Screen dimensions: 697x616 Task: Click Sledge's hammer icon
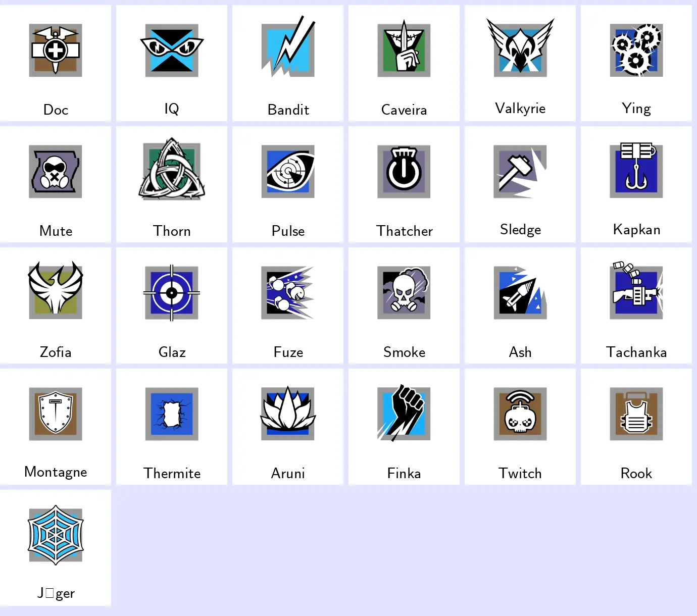(x=520, y=172)
